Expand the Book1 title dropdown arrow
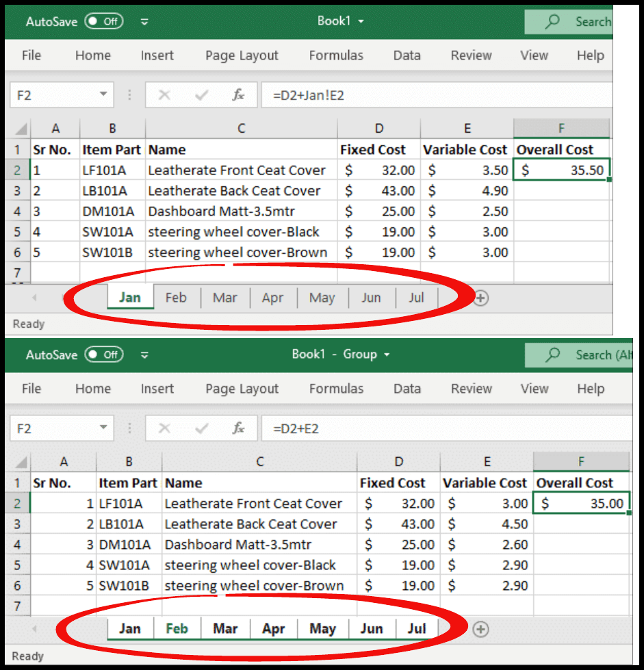The height and width of the screenshot is (670, 644). 361,21
